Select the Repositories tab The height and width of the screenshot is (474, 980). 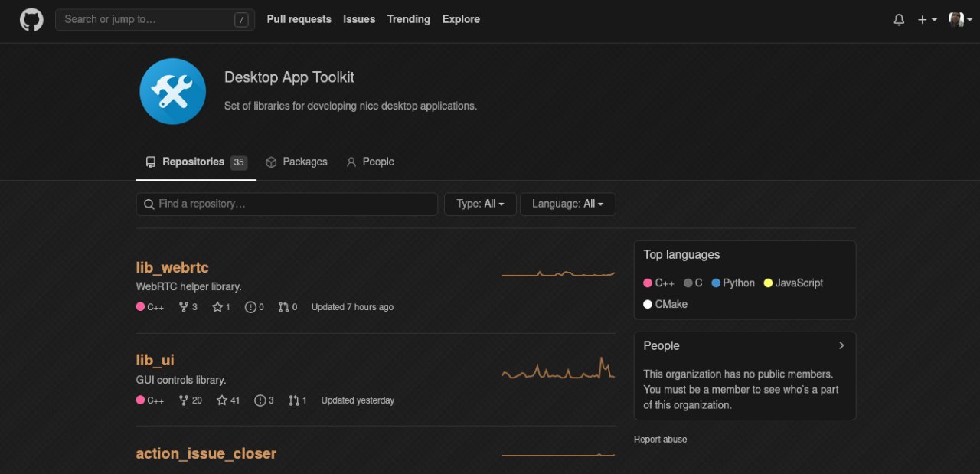(196, 162)
